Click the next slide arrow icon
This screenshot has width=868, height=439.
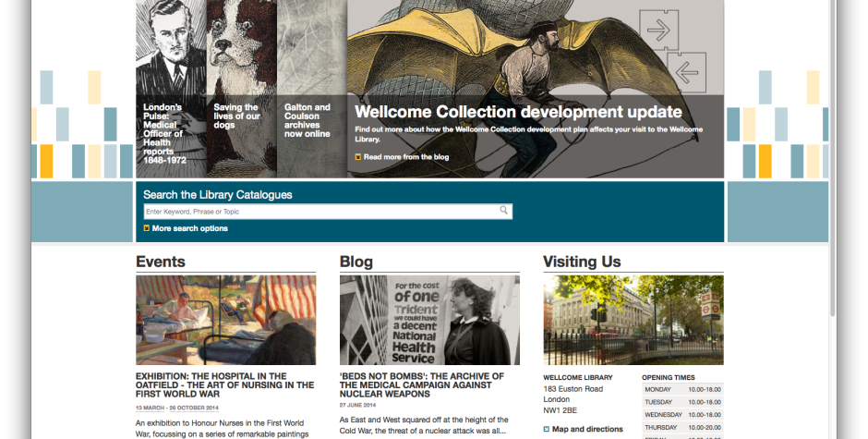click(658, 30)
